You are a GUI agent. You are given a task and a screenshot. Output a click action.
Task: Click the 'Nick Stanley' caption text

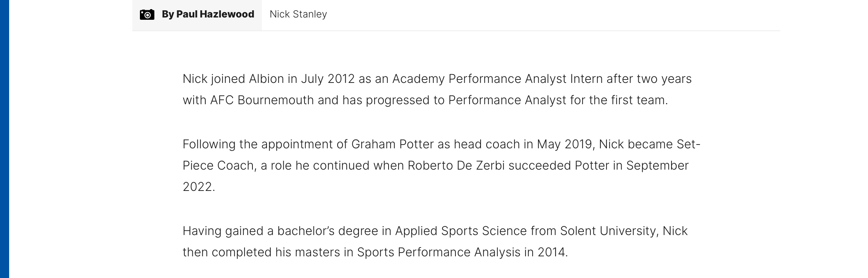298,14
